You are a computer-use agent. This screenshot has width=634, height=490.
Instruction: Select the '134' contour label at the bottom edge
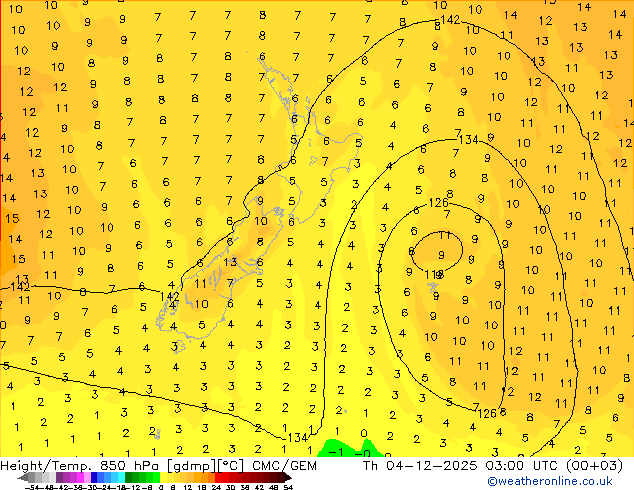298,437
